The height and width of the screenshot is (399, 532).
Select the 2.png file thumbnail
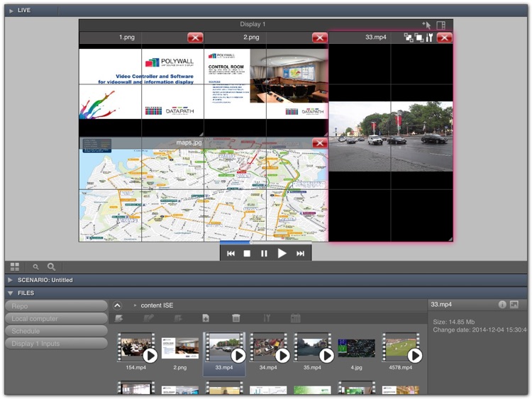(x=180, y=348)
